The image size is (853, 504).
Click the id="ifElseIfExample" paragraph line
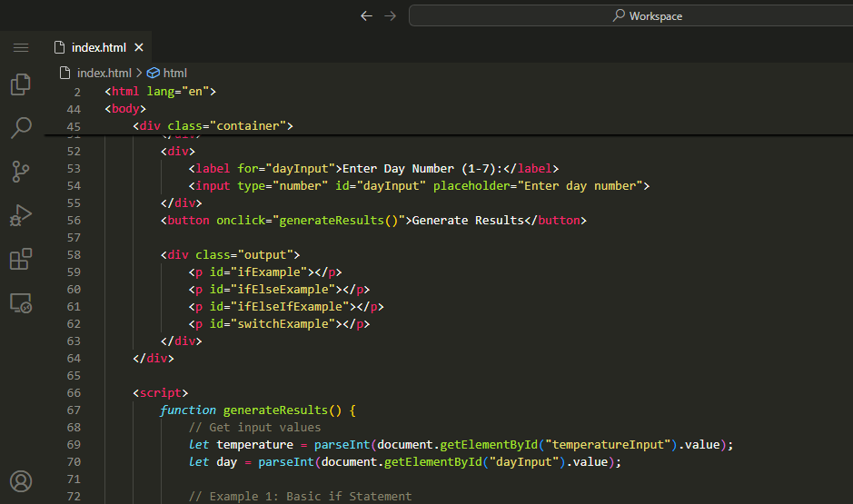point(286,307)
